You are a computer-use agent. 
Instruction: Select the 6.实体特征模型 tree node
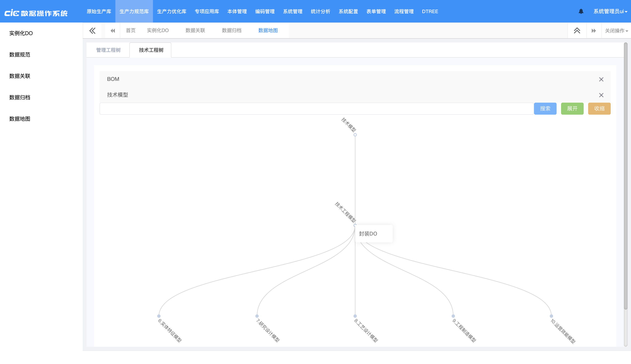[159, 316]
